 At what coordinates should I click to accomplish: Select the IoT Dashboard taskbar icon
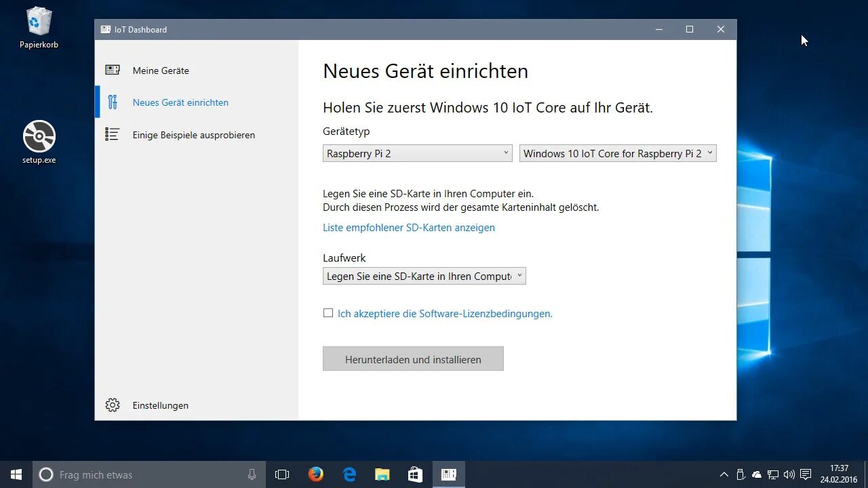click(449, 474)
